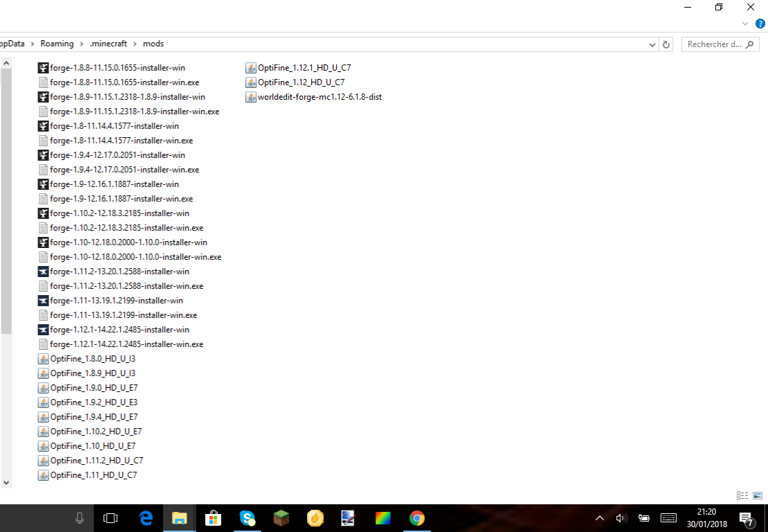Select file name forge-1.10-12.18.0.2000-1.10.0-installer-win.exe
The image size is (768, 532).
136,257
